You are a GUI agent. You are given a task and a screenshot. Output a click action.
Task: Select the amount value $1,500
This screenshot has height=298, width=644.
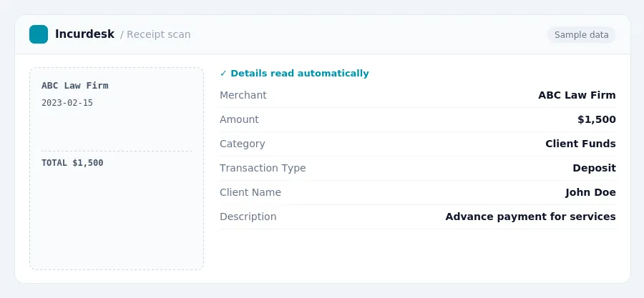tap(596, 119)
